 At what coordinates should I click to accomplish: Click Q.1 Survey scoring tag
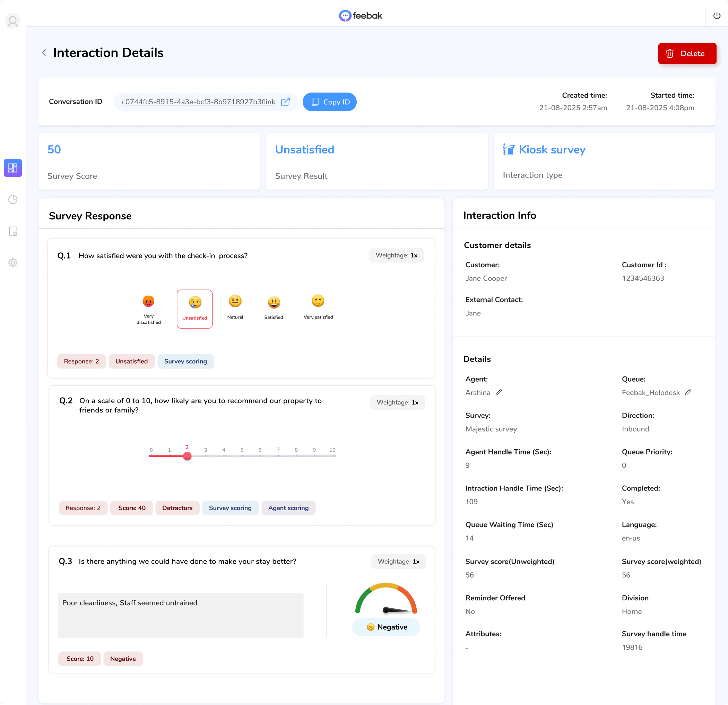185,362
